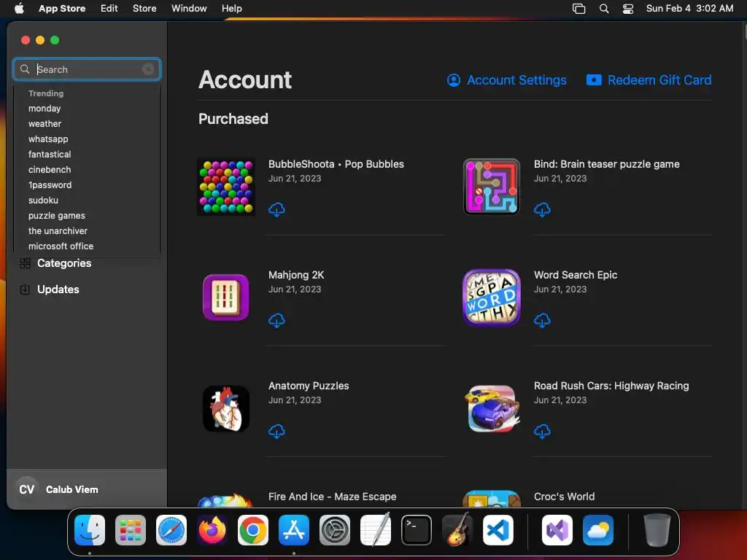The width and height of the screenshot is (747, 560).
Task: Open Terminal from the Dock
Action: (417, 530)
